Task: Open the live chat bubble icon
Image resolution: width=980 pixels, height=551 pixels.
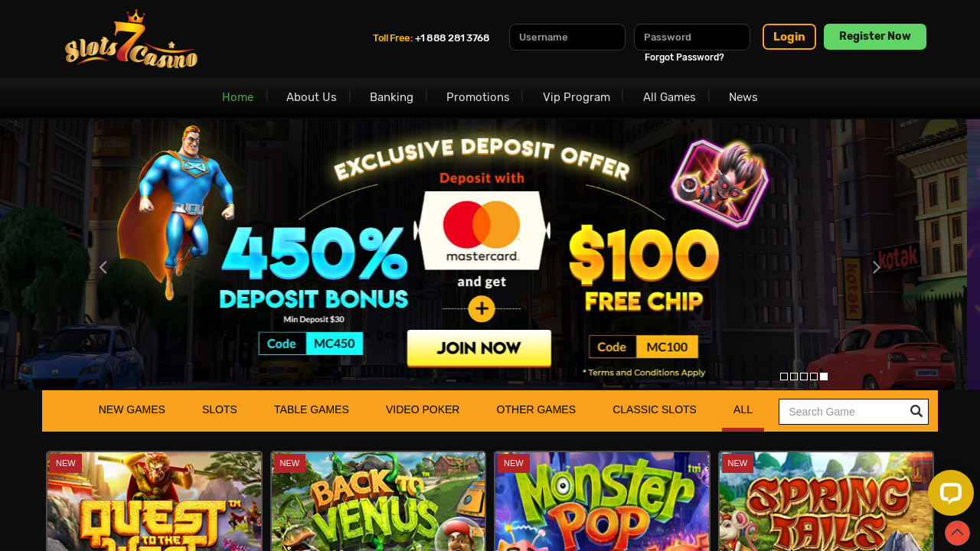Action: (951, 493)
